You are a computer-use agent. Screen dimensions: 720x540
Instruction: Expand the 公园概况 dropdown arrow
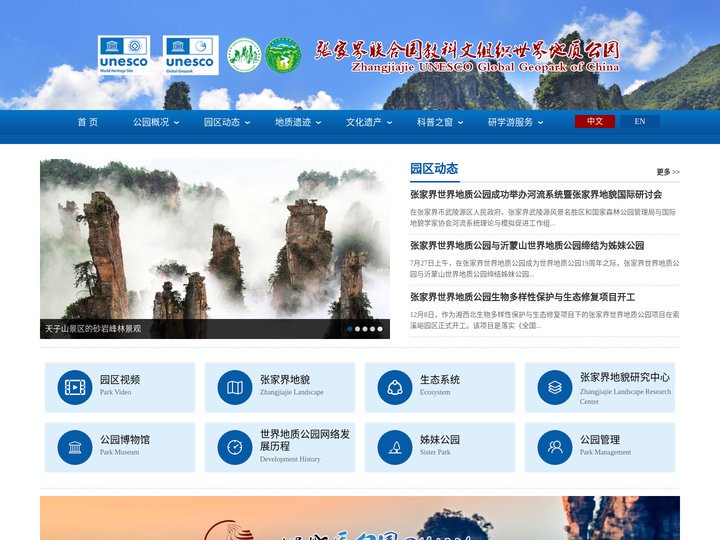coord(177,123)
